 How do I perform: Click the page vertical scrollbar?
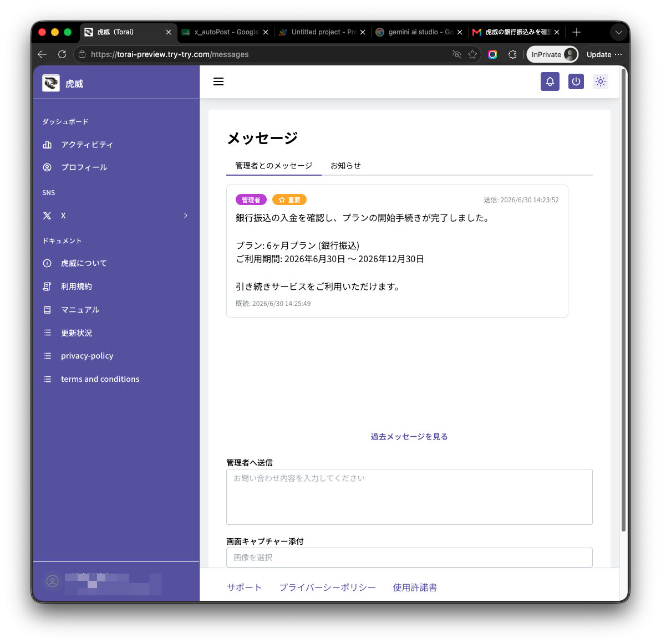click(623, 301)
